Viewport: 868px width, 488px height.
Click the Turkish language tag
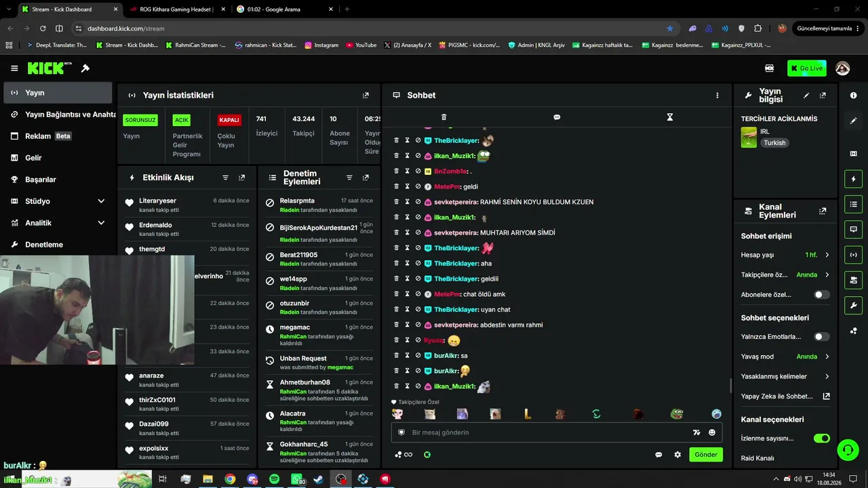pyautogui.click(x=774, y=143)
